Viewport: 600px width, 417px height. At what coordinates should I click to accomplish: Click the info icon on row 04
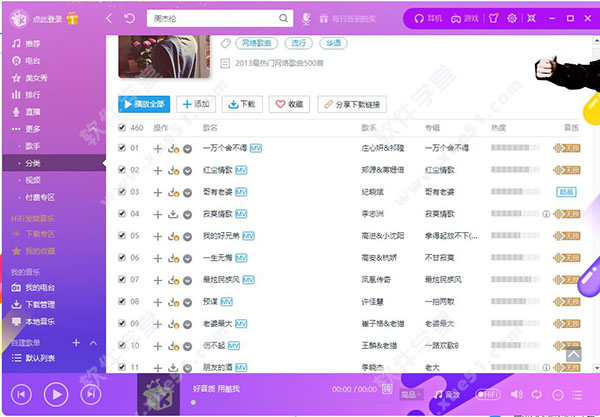(x=546, y=214)
